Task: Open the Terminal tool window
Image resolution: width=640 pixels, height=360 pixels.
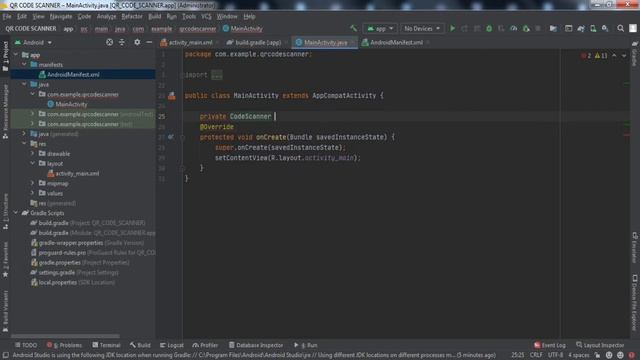Action: point(107,345)
